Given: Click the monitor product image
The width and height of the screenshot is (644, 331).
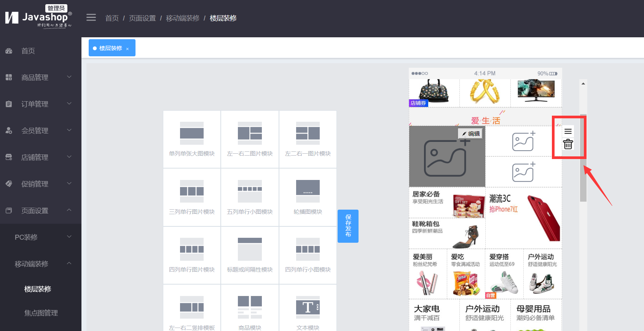Looking at the screenshot, I should (536, 93).
